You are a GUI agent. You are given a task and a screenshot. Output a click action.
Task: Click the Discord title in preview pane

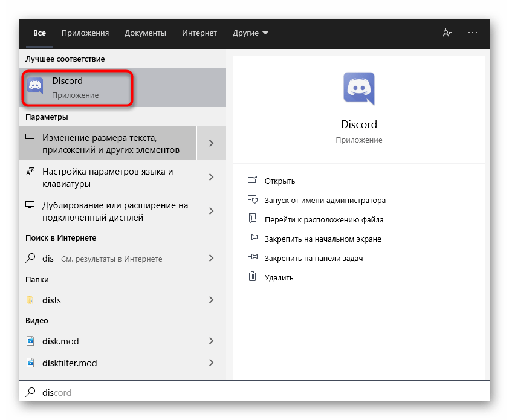(x=358, y=124)
